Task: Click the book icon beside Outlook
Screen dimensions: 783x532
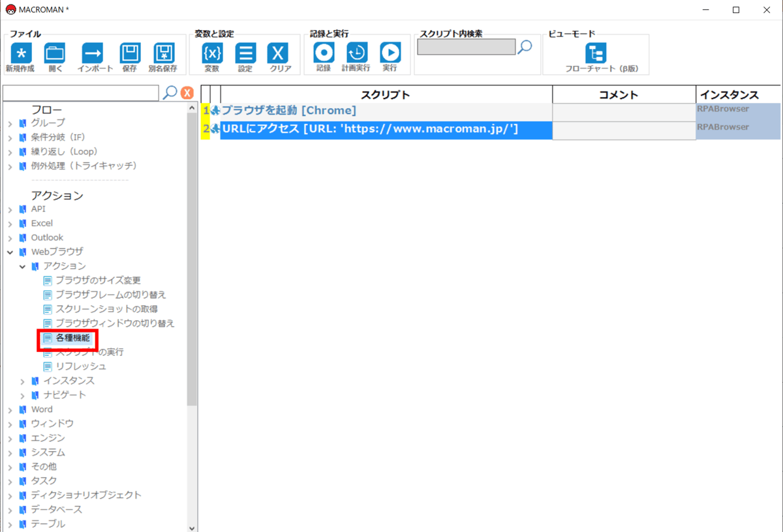Action: [x=23, y=237]
